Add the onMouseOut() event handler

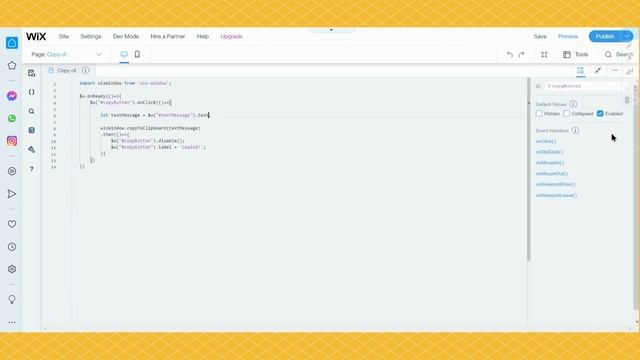coord(551,173)
